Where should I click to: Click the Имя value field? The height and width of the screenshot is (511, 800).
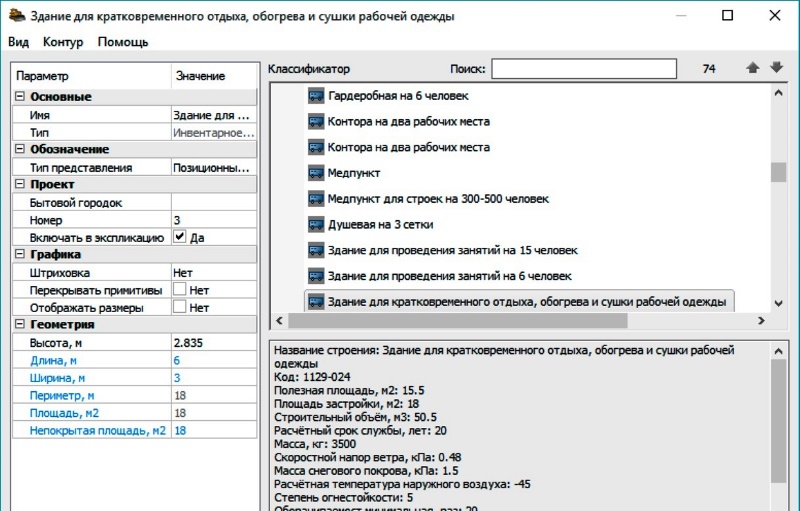[x=214, y=115]
